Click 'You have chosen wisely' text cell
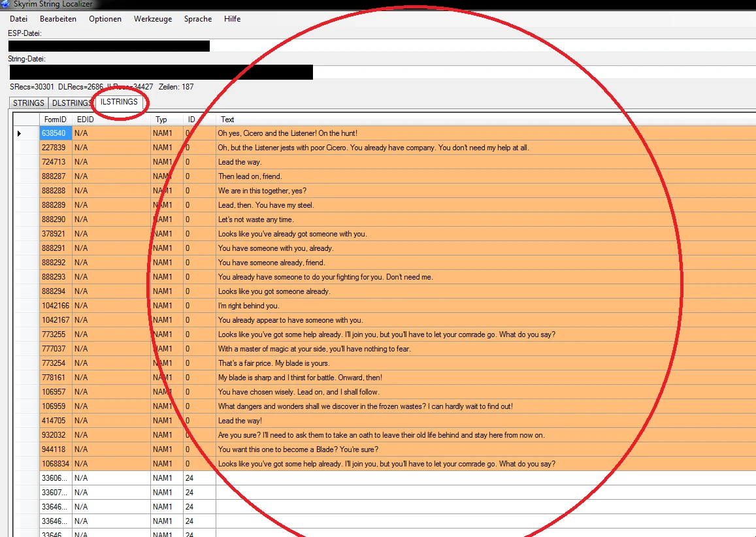 pos(486,392)
